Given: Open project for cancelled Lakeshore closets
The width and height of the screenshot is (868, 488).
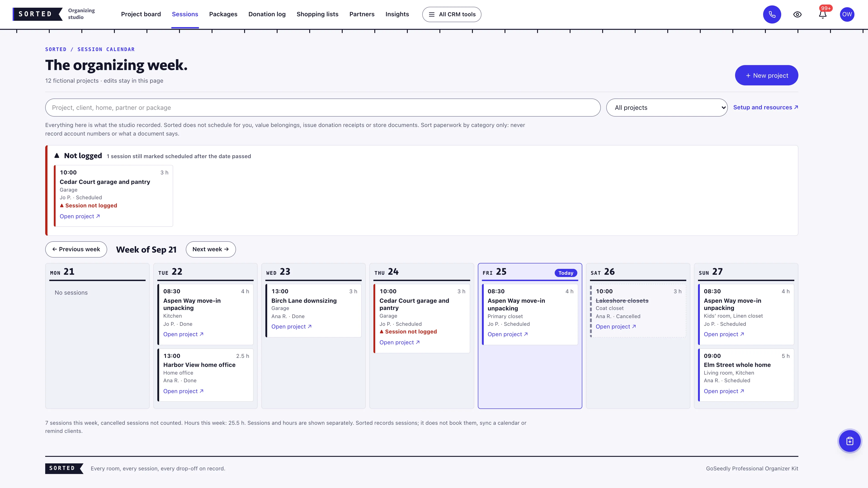Looking at the screenshot, I should tap(616, 326).
